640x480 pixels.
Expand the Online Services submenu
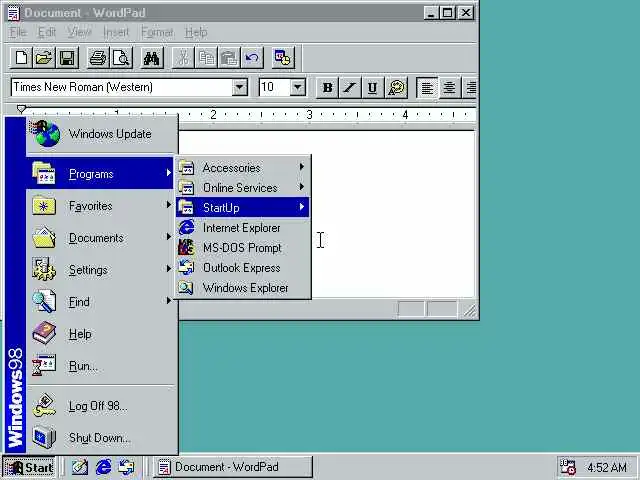pos(242,187)
